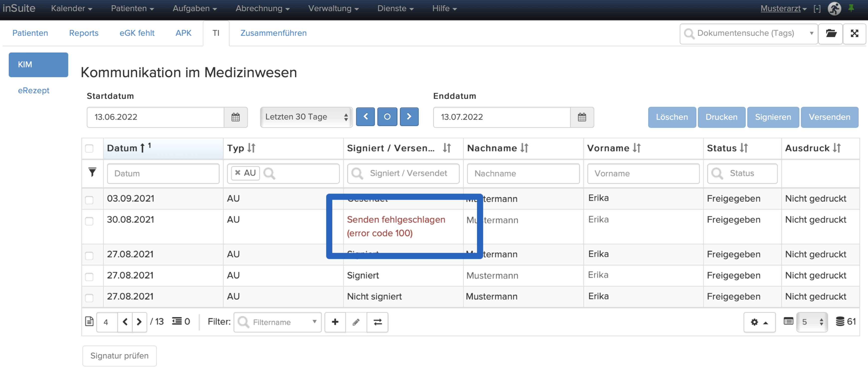The height and width of the screenshot is (371, 868).
Task: Edit filter with the pencil icon
Action: (356, 322)
